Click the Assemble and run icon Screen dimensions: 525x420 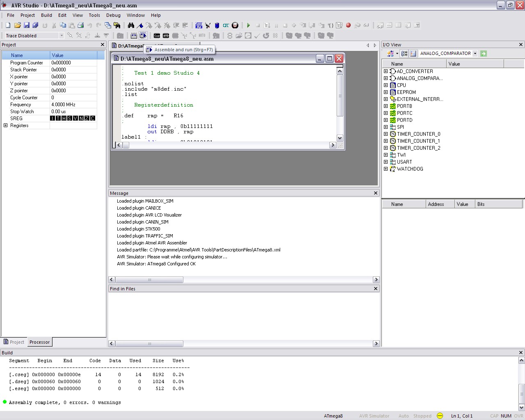[143, 36]
